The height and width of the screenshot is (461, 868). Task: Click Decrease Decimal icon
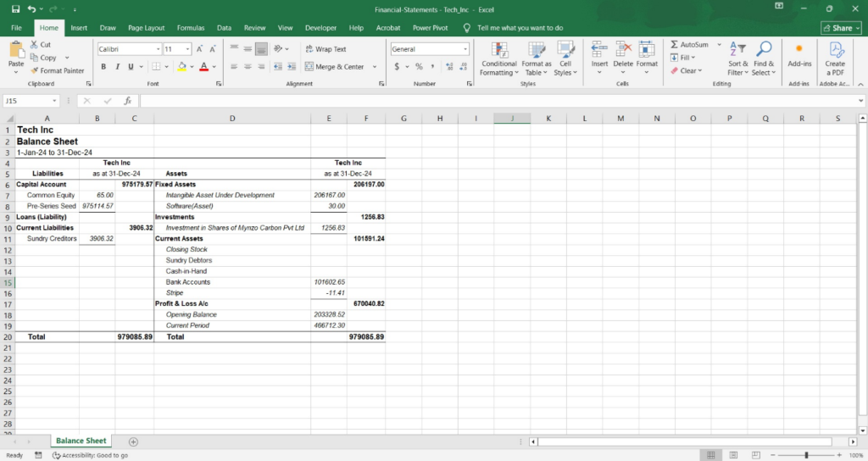(x=464, y=66)
